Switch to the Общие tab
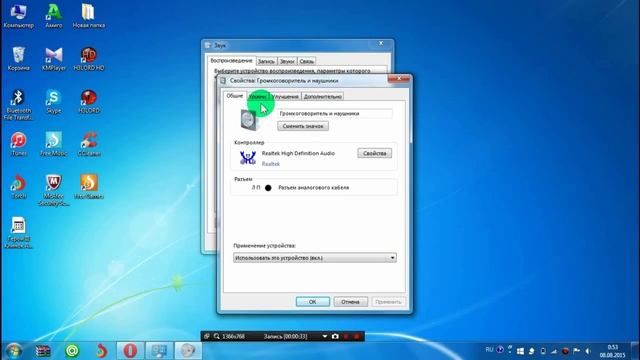The height and width of the screenshot is (360, 640). 235,96
